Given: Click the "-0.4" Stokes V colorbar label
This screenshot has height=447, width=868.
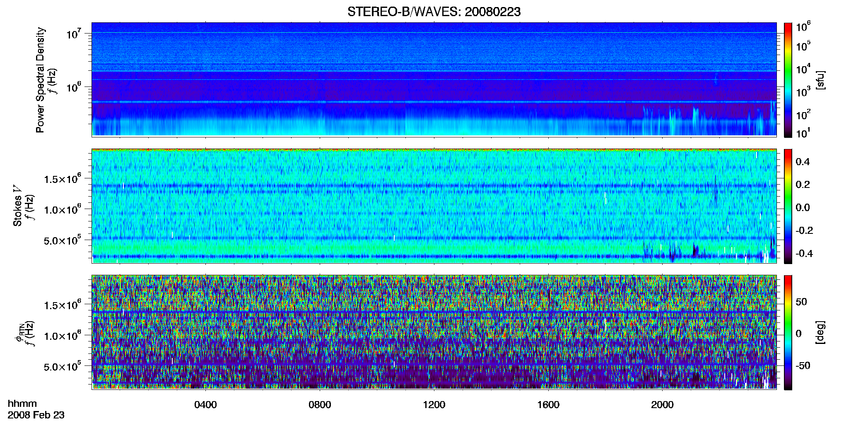Looking at the screenshot, I should (804, 254).
